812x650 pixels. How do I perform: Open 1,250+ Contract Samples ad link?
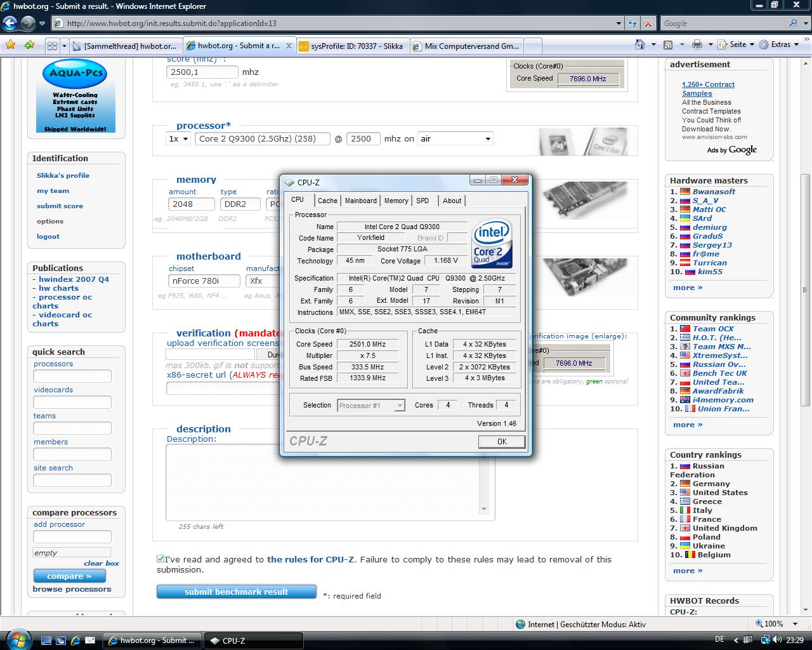pos(708,89)
